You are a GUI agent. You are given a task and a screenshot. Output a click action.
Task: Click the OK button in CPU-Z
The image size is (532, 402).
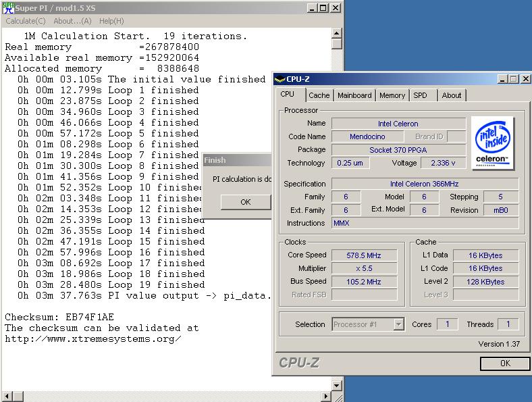pos(505,363)
